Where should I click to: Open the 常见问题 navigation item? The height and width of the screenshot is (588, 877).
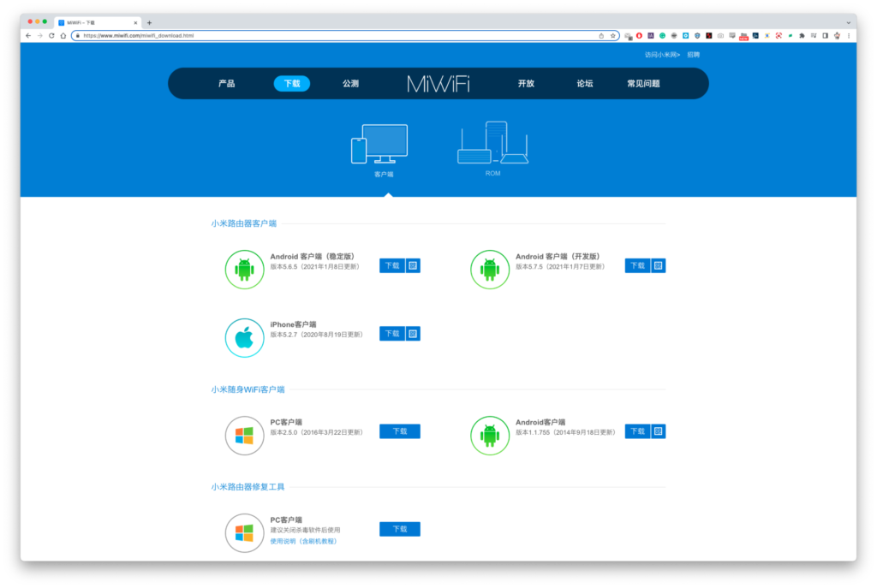(643, 84)
